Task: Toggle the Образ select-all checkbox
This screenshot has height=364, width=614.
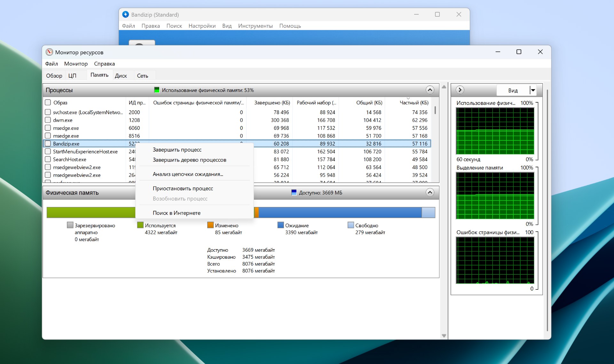Action: [48, 102]
